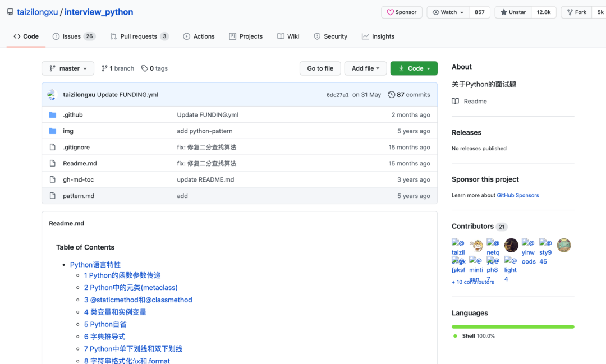Click the Go to file button

coord(320,68)
